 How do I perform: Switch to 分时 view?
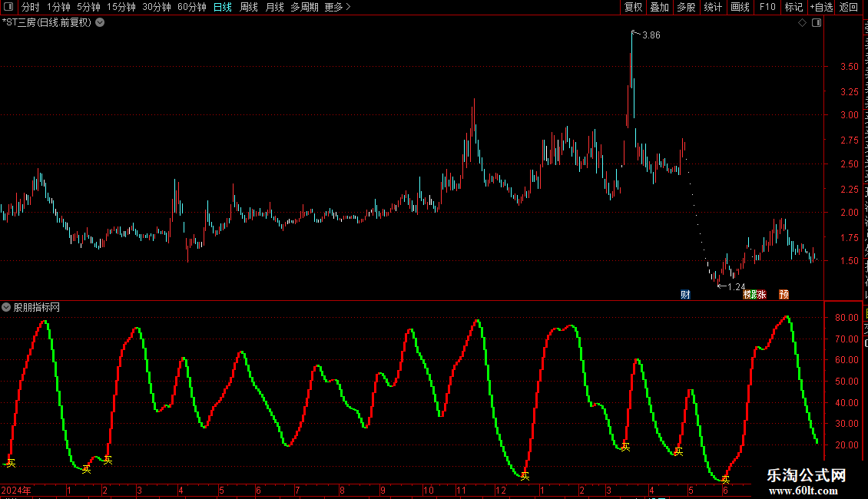point(31,7)
